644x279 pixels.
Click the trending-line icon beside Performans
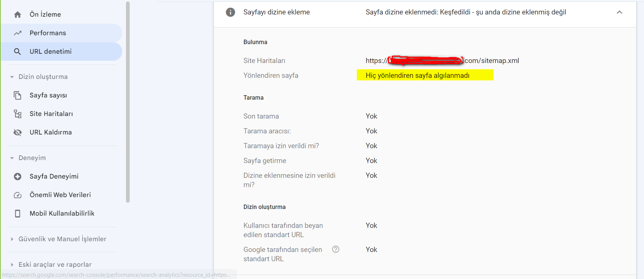click(17, 33)
